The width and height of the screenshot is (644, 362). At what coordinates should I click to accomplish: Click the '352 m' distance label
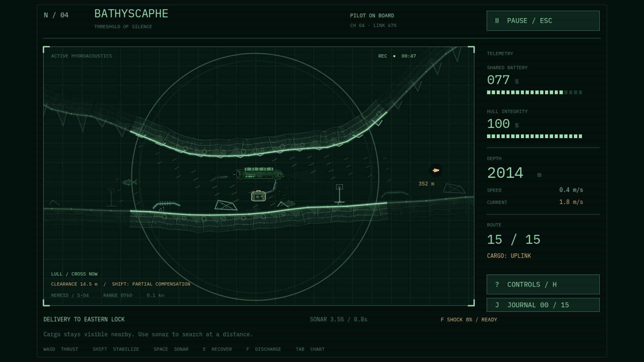point(426,184)
